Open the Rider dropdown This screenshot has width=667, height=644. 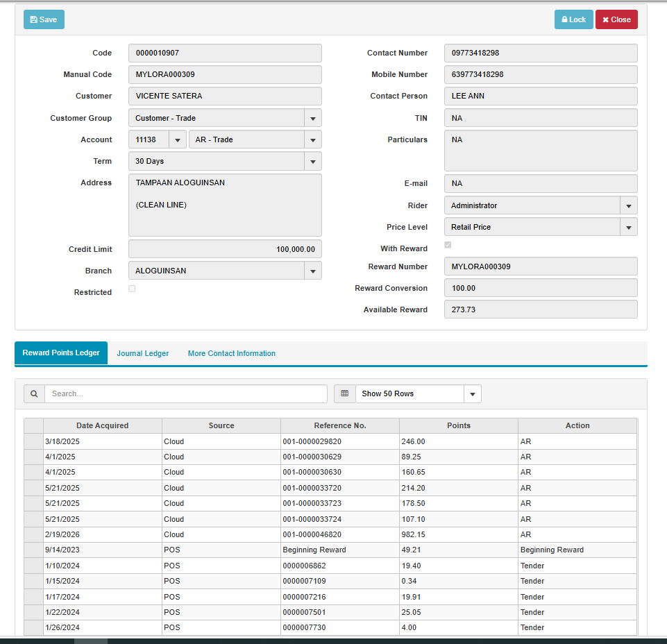(x=628, y=205)
